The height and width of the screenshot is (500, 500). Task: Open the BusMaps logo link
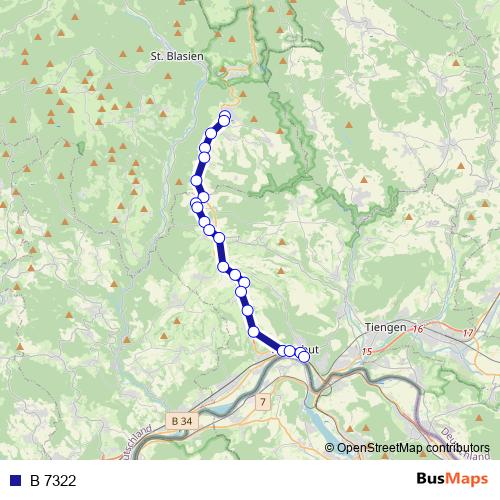pos(452,479)
